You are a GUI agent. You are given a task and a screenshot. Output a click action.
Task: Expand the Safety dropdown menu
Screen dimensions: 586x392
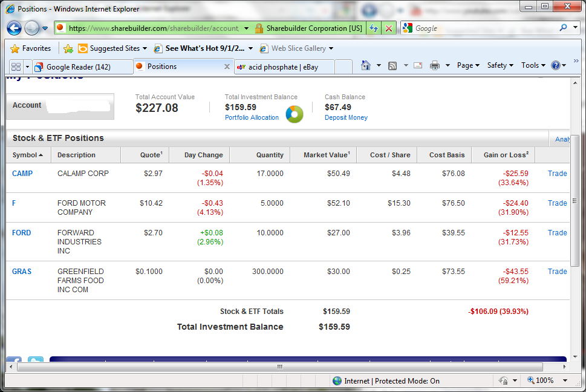500,65
